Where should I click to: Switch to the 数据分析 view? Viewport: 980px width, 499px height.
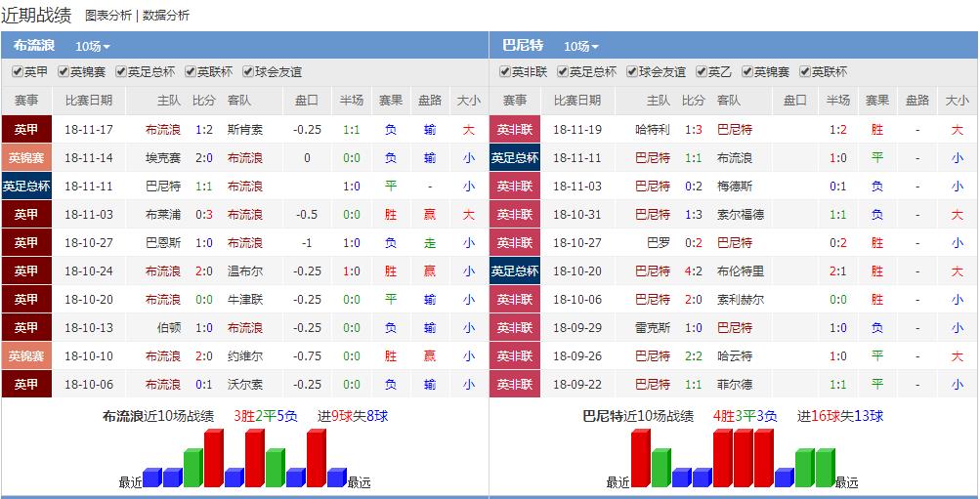[166, 16]
